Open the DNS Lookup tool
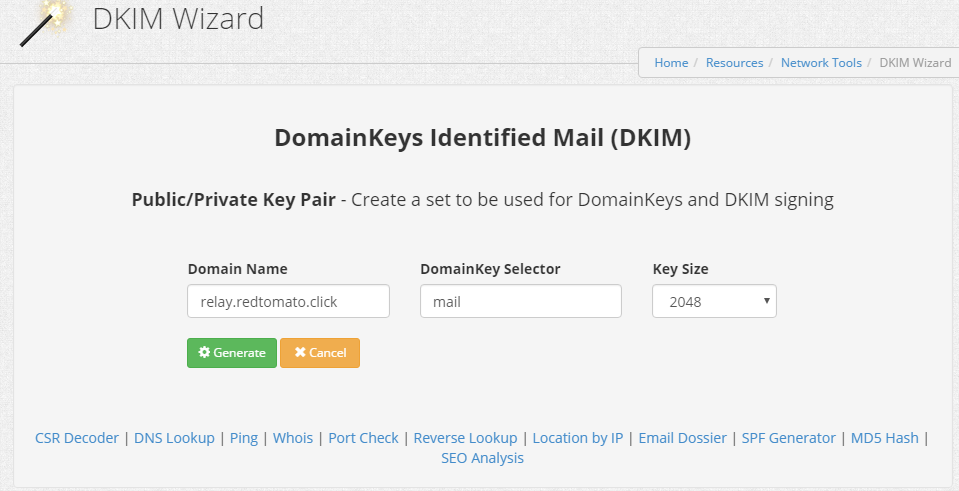 [174, 438]
